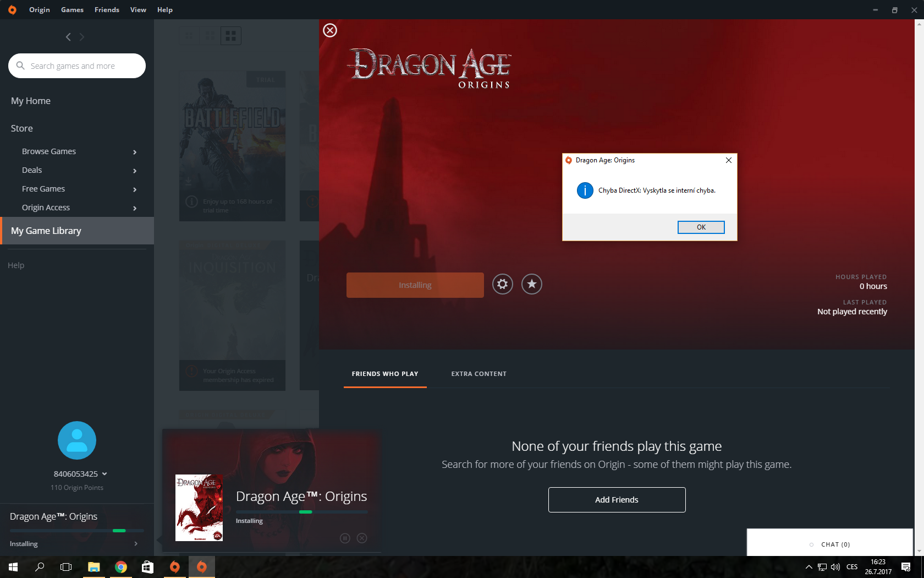
Task: Click the Dragon Age: Origins box art thumbnail
Action: (x=199, y=508)
